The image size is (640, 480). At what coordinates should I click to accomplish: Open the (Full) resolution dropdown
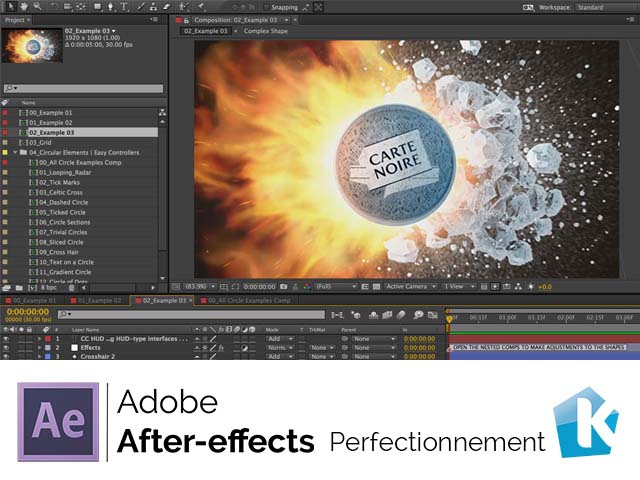point(336,287)
